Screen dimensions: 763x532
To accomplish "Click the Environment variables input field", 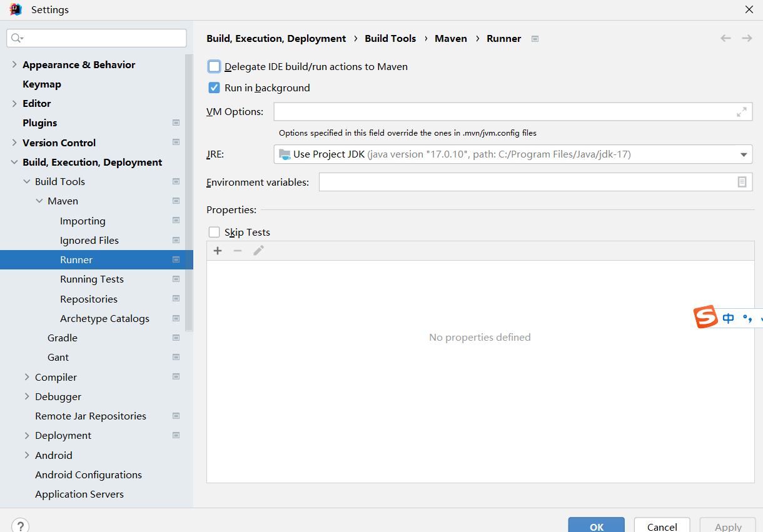I will pyautogui.click(x=535, y=182).
